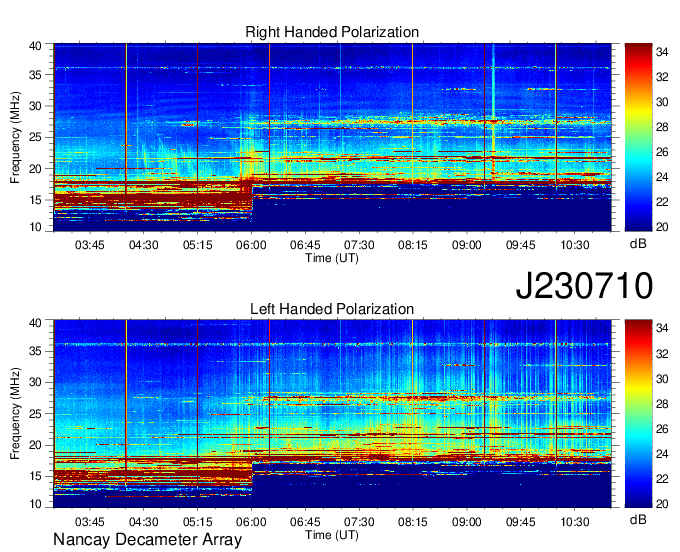The width and height of the screenshot is (680, 552).
Task: Click the 09:45 time tick on Right Handed plot
Action: (x=520, y=245)
